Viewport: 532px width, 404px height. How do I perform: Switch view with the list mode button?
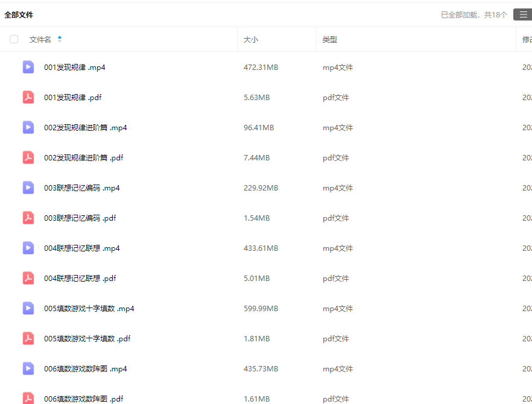(522, 14)
